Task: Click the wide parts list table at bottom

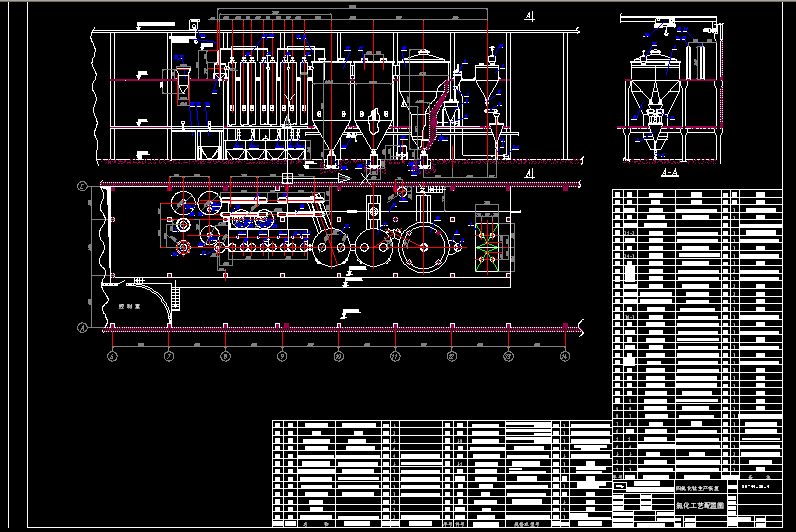Action: click(441, 470)
